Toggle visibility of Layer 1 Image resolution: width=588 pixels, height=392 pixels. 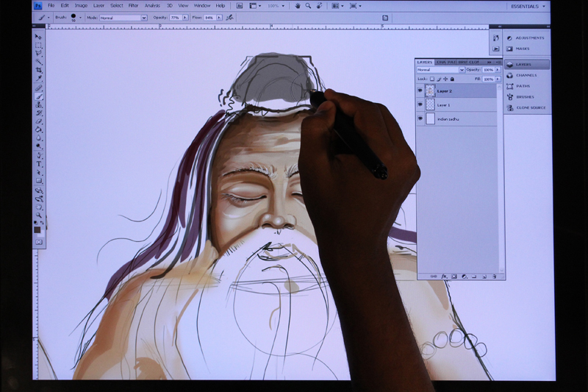pos(420,105)
